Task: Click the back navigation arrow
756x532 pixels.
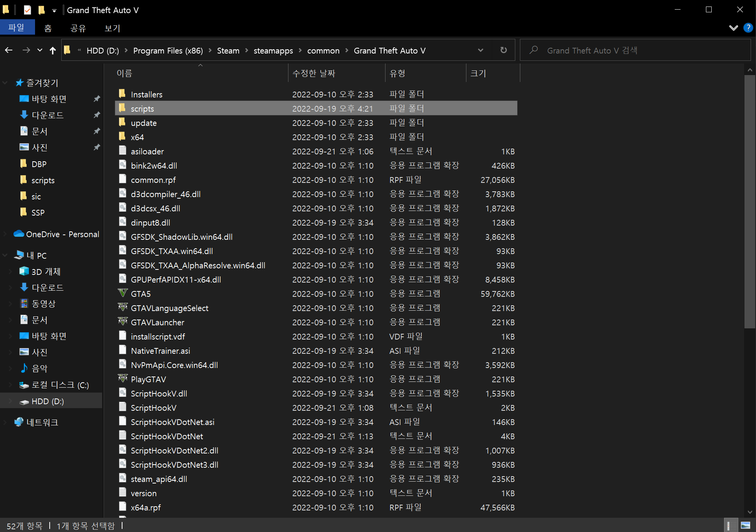Action: click(x=8, y=50)
